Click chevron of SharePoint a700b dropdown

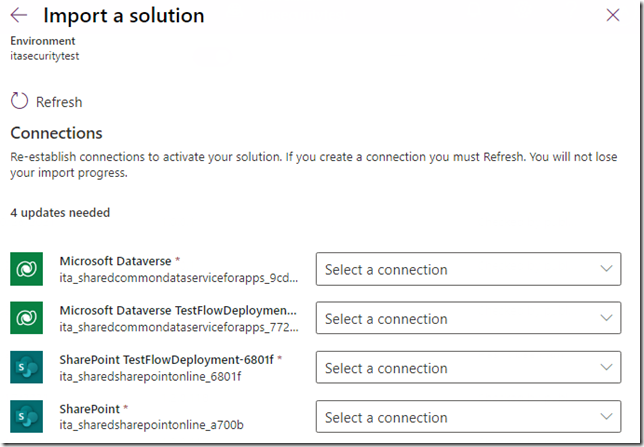pyautogui.click(x=607, y=417)
